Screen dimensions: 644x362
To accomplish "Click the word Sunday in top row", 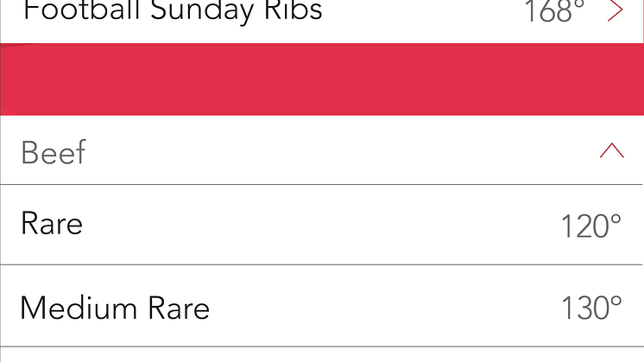I will coord(202,11).
